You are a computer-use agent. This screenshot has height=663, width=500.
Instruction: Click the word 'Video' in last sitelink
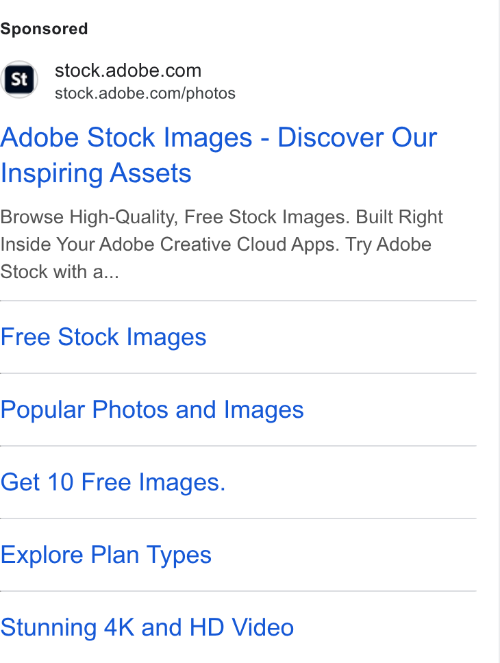pyautogui.click(x=263, y=627)
